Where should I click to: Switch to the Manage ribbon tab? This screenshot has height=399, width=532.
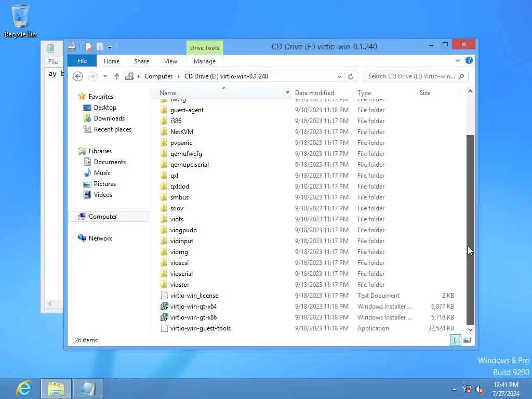(x=205, y=61)
